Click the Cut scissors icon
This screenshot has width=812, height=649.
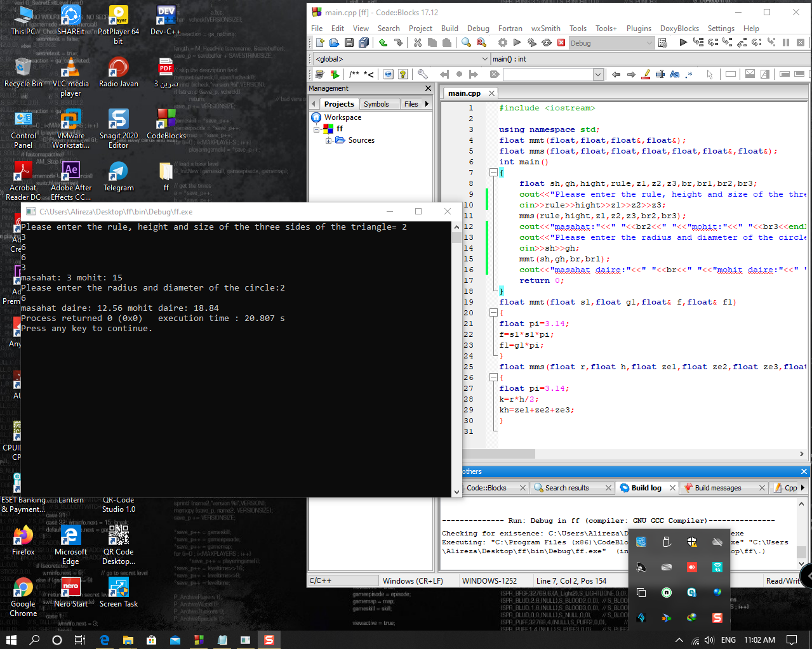tap(417, 43)
